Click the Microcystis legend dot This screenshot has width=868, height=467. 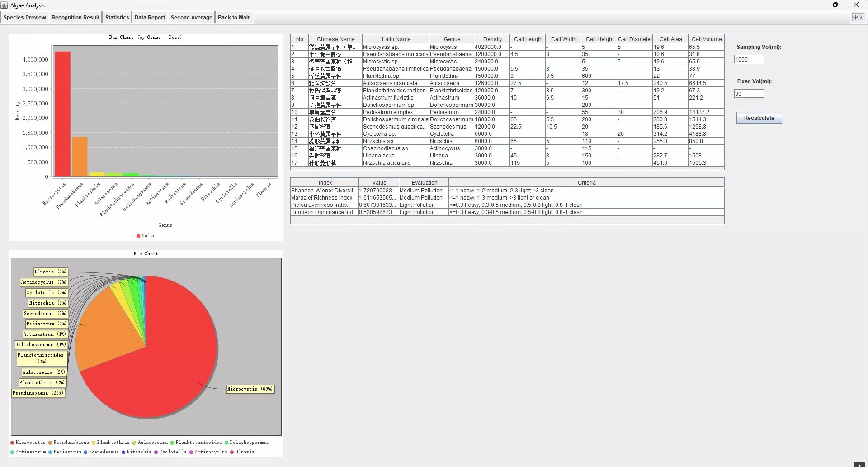point(12,443)
